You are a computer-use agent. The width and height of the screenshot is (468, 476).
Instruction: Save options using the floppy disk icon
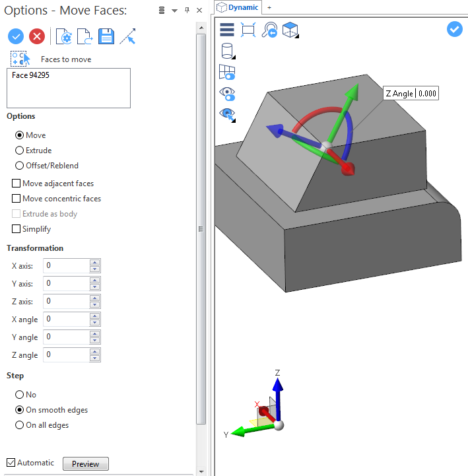click(106, 36)
